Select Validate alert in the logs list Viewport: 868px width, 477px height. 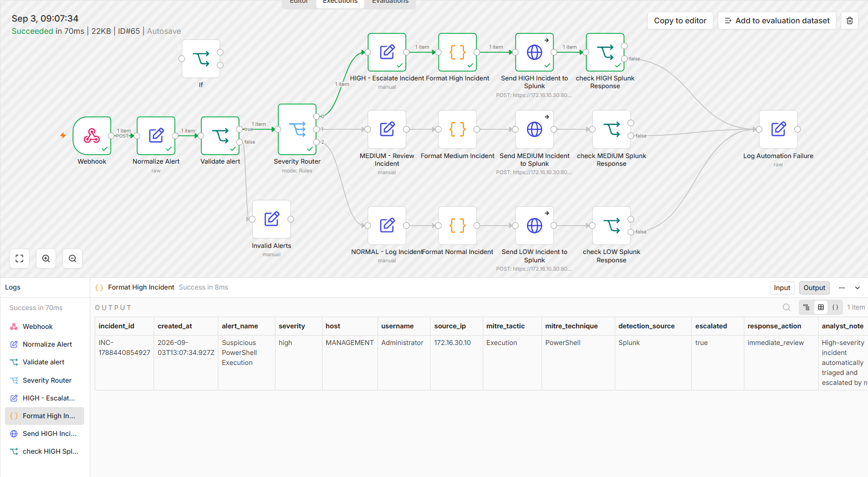[44, 362]
